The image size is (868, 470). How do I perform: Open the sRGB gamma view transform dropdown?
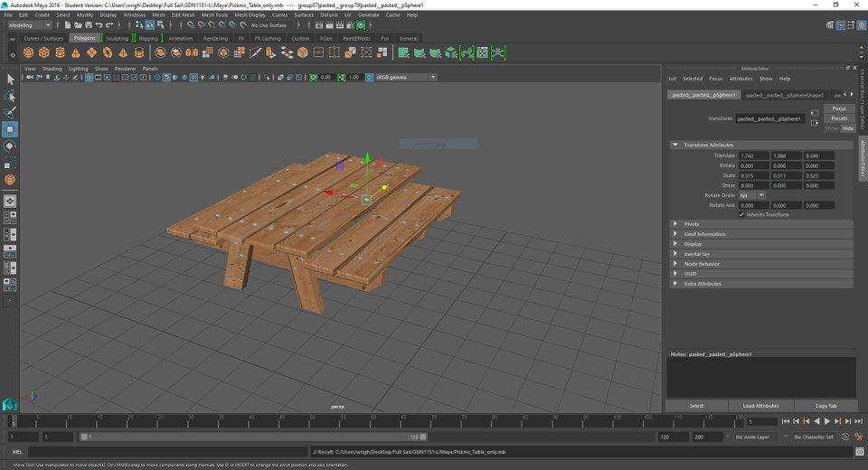[x=406, y=78]
